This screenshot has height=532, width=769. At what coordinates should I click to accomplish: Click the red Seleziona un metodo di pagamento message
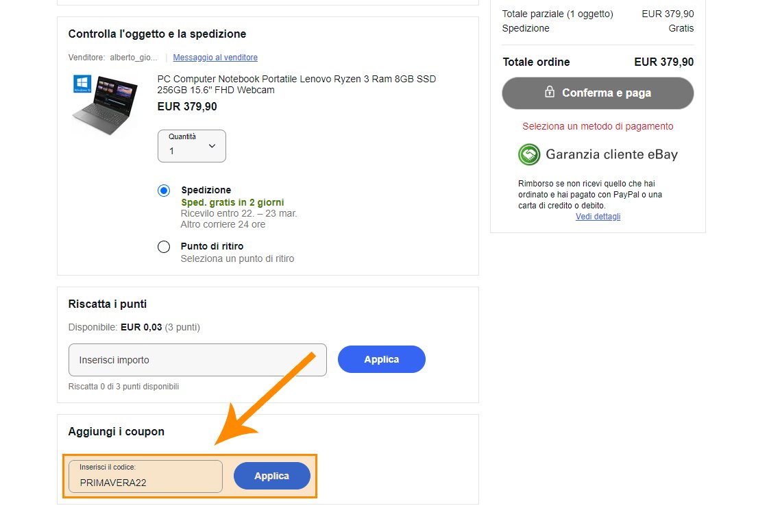click(598, 126)
